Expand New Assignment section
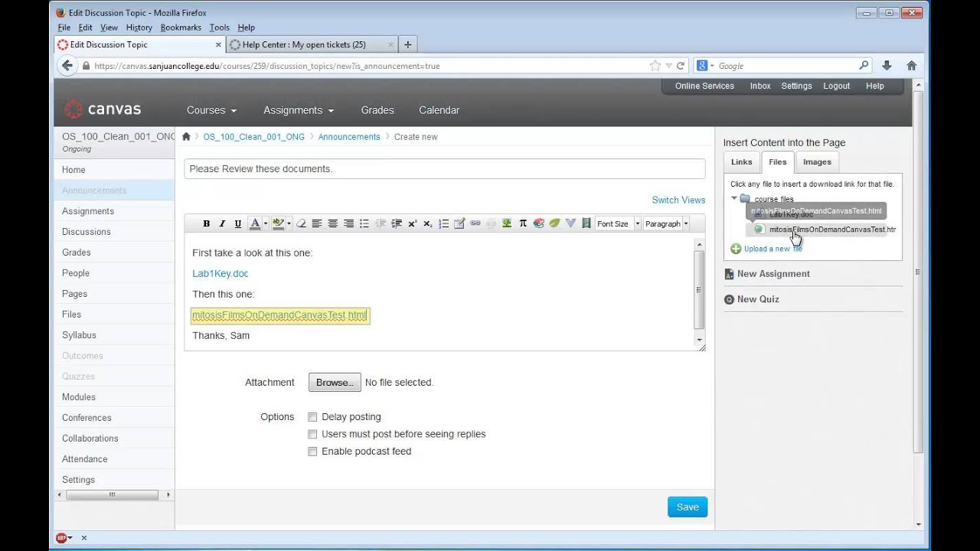This screenshot has width=980, height=551. pos(773,274)
